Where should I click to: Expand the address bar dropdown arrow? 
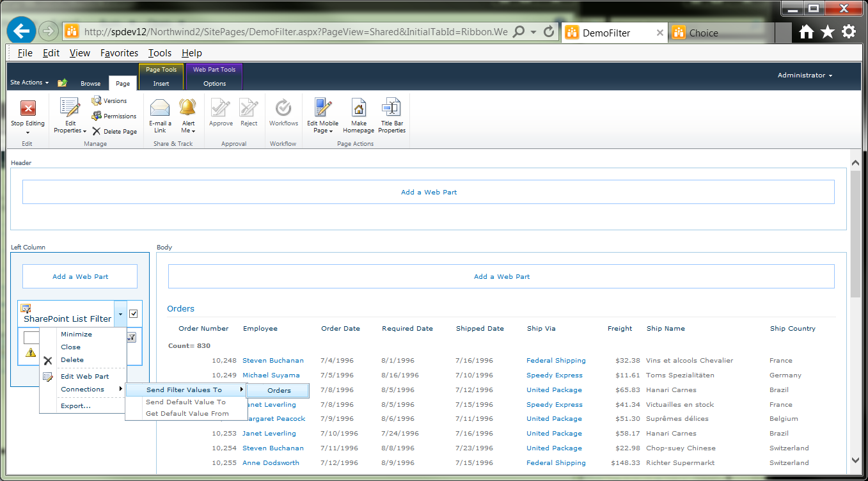(533, 31)
